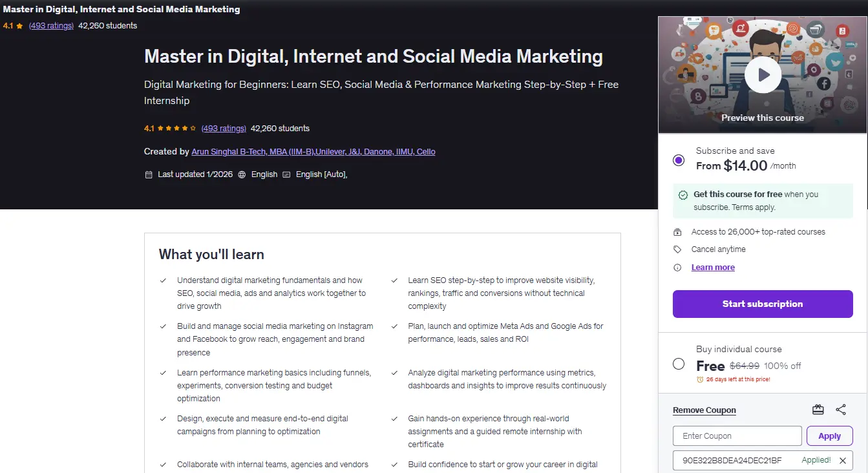Click the info icon beside Learn more
Image resolution: width=868 pixels, height=473 pixels.
(x=677, y=268)
